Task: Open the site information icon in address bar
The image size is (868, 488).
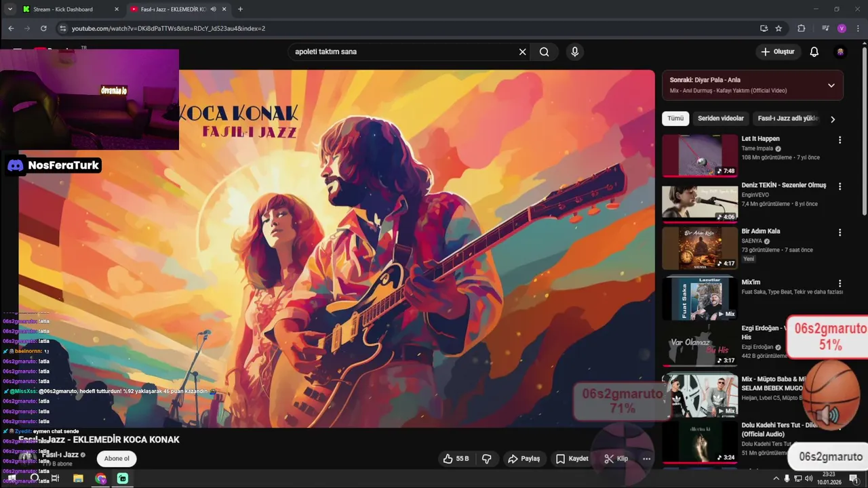Action: (63, 28)
